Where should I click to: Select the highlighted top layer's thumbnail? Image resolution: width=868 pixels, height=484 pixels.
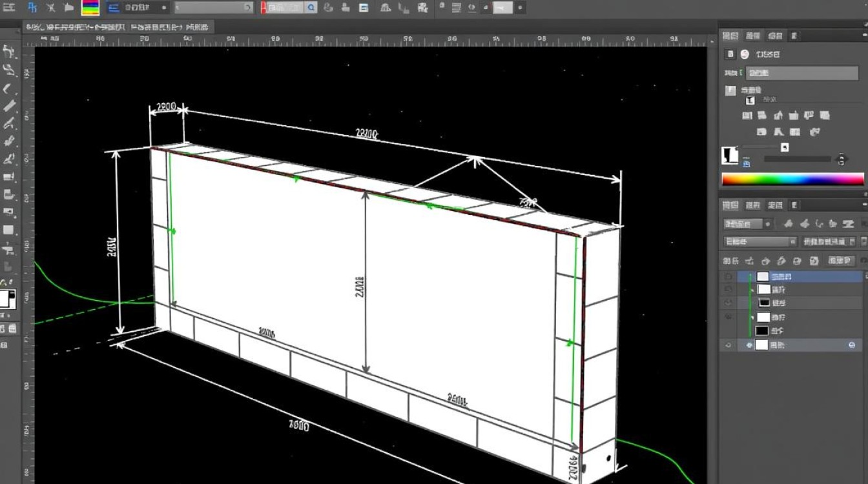click(x=763, y=276)
